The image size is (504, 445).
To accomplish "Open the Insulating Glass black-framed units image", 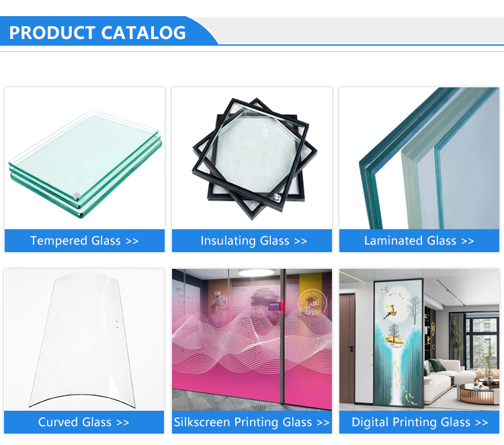I will pos(252,158).
